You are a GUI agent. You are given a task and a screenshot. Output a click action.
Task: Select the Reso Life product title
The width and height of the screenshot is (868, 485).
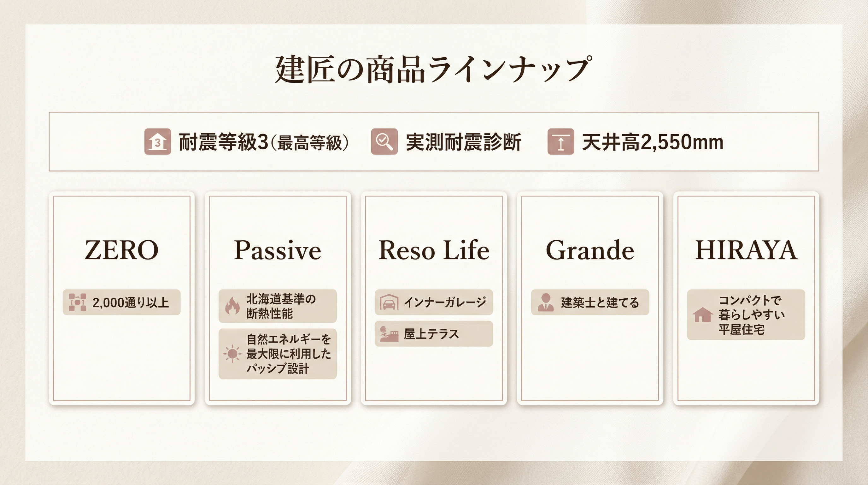click(x=434, y=250)
